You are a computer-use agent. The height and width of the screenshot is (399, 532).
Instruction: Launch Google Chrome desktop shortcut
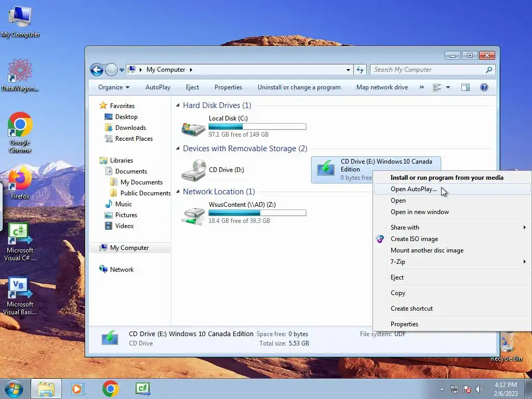point(20,132)
